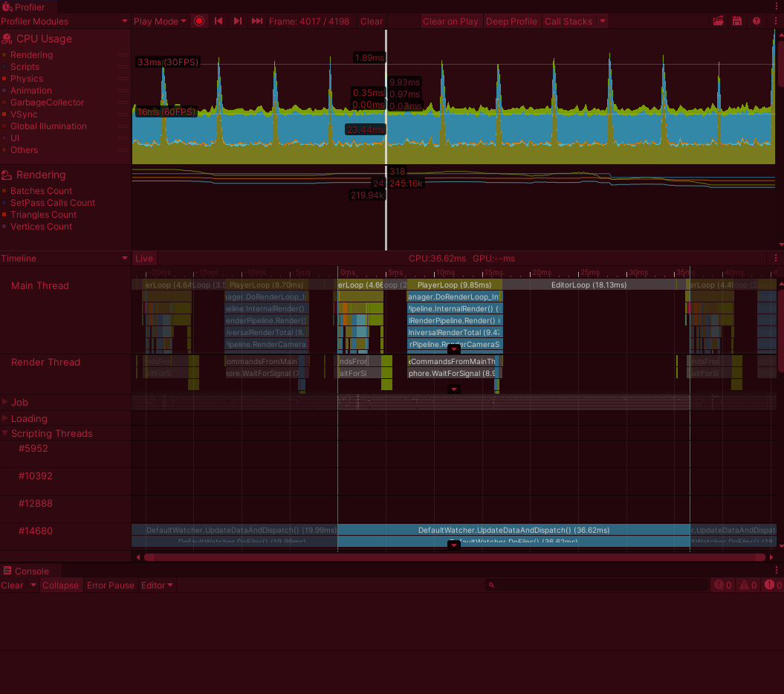Open the load profile data icon
This screenshot has width=784, height=694.
[718, 21]
